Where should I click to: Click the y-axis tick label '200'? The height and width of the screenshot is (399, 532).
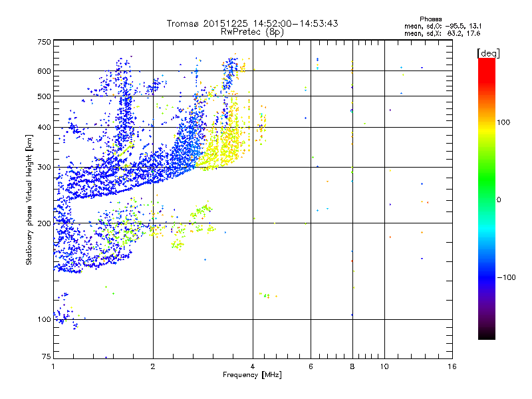44,223
